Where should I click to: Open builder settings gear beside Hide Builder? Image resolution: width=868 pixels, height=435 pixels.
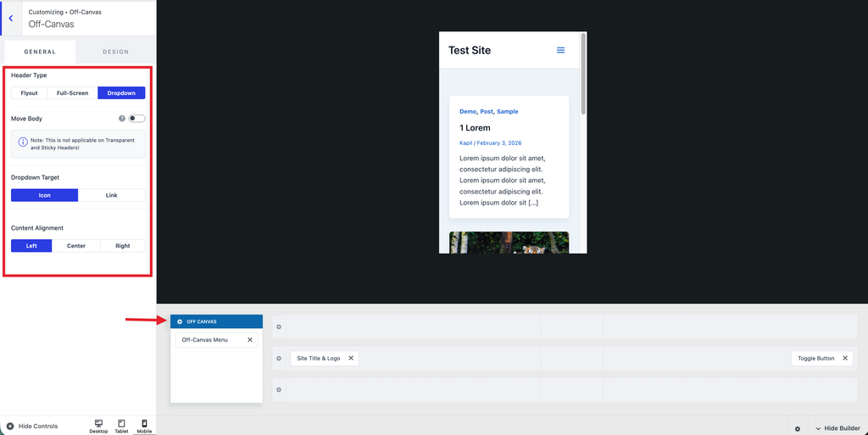click(x=798, y=428)
